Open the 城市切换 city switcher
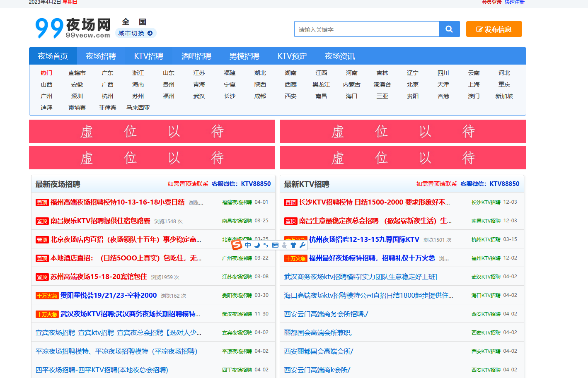 (136, 33)
